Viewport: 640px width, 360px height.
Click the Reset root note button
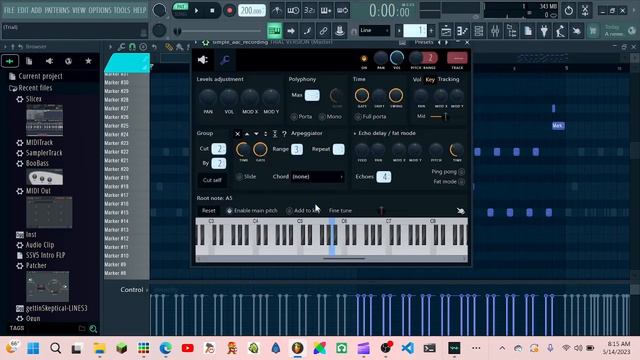click(209, 211)
